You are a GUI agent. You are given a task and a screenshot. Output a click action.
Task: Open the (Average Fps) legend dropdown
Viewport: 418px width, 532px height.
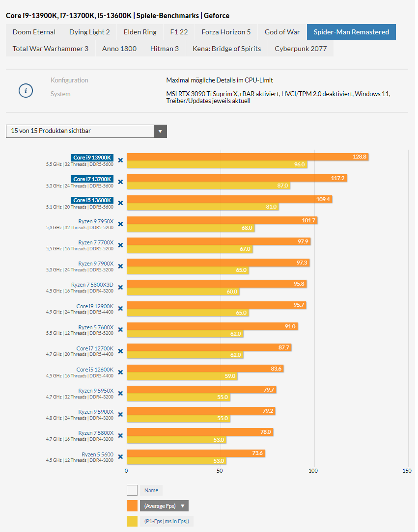pyautogui.click(x=165, y=505)
